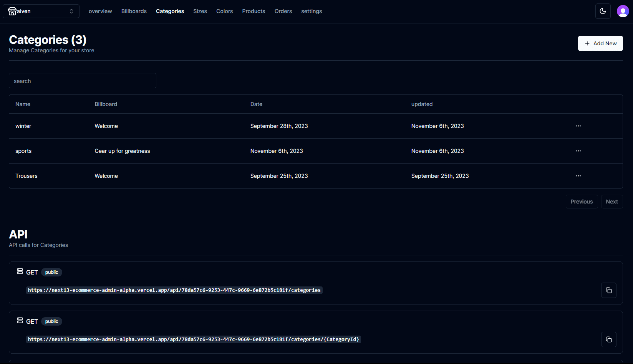Viewport: 633px width, 364px height.
Task: Open the settings tab
Action: [312, 11]
